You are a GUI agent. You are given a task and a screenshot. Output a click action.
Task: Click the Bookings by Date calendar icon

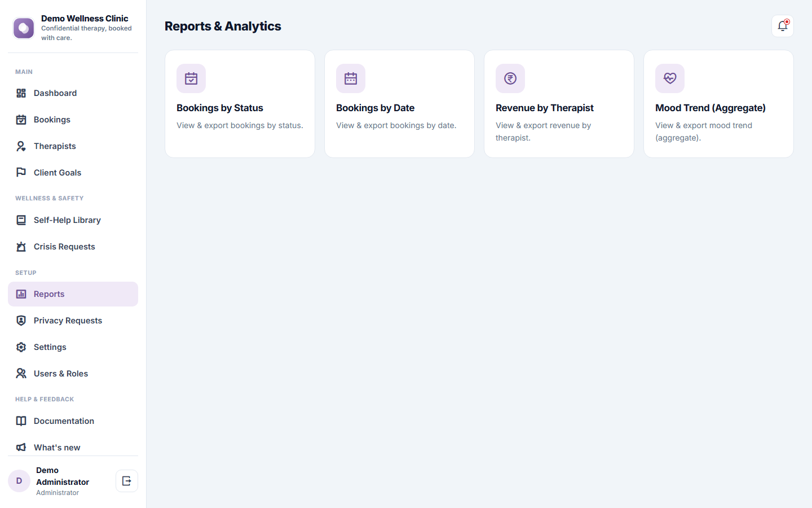351,78
